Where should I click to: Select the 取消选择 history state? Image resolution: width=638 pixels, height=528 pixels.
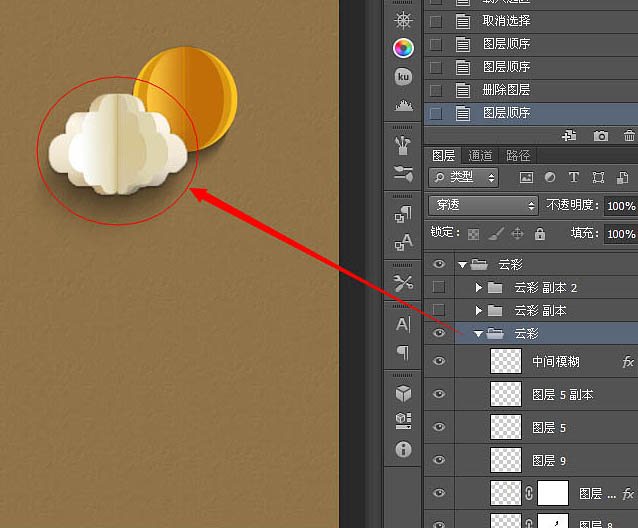click(531, 21)
